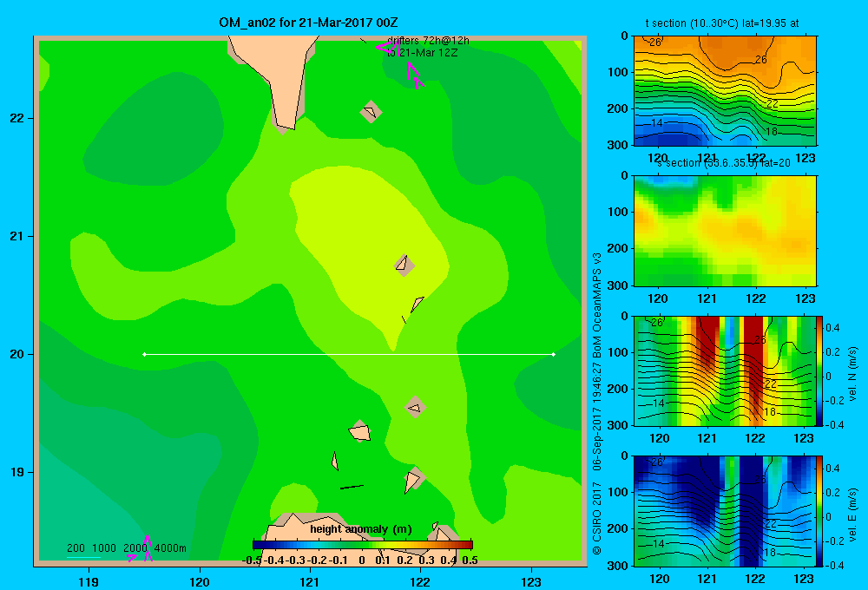This screenshot has width=868, height=590.
Task: Click the "to 21-Mar 12Z" label
Action: pos(423,53)
